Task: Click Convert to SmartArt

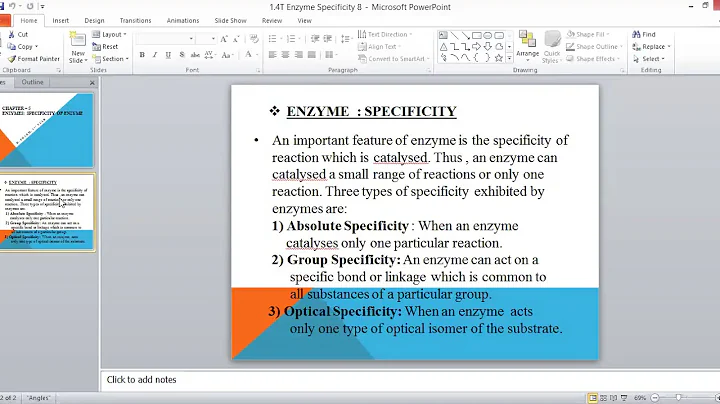Action: click(x=394, y=59)
